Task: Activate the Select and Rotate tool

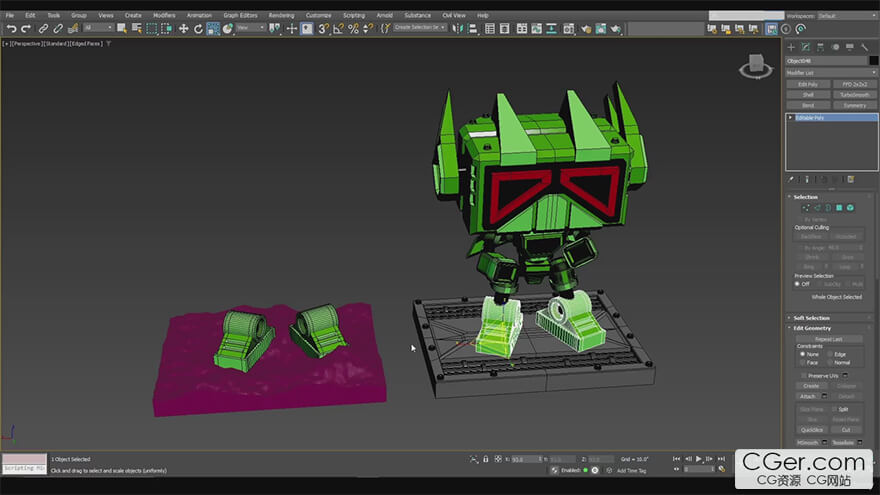Action: point(198,28)
